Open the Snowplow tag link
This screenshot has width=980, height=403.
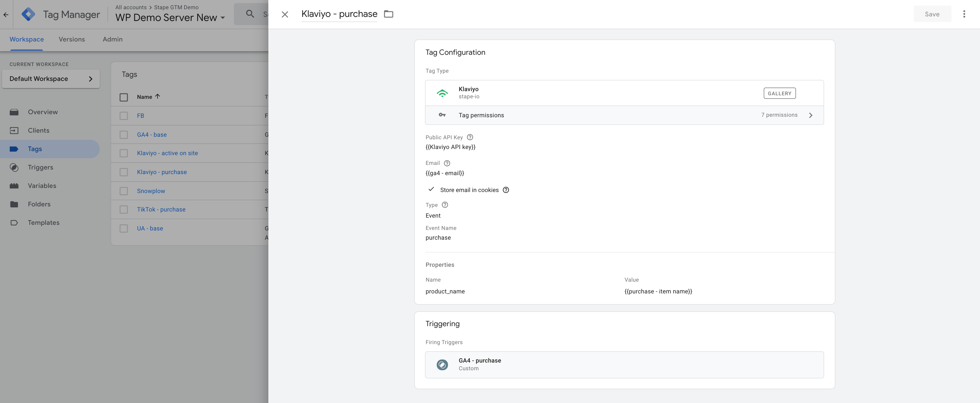pyautogui.click(x=151, y=191)
